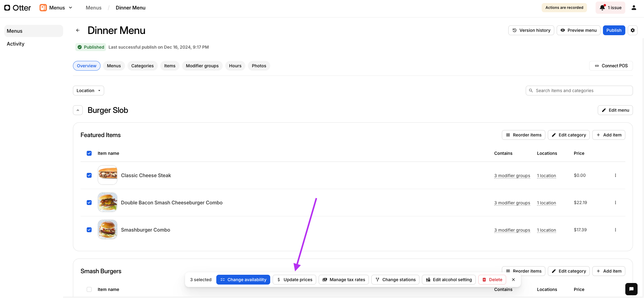
Task: Uncheck the Smashburger Combo checkbox
Action: pyautogui.click(x=89, y=230)
